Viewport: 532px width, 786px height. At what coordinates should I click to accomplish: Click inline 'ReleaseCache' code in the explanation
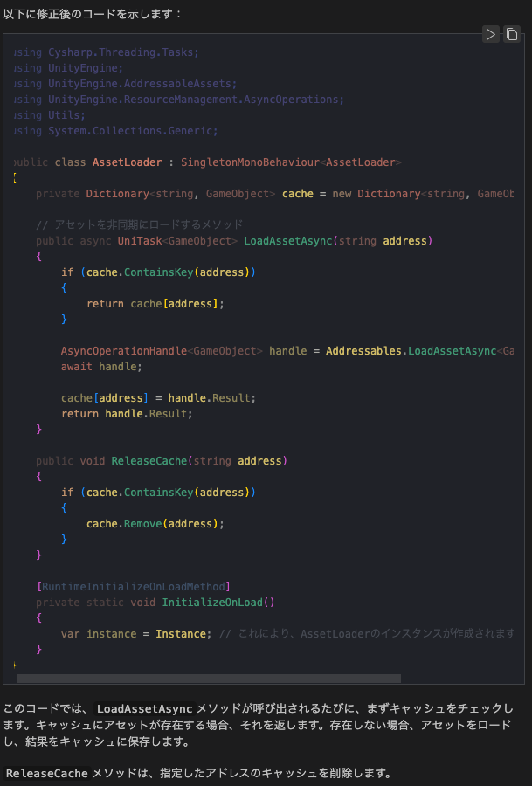46,774
